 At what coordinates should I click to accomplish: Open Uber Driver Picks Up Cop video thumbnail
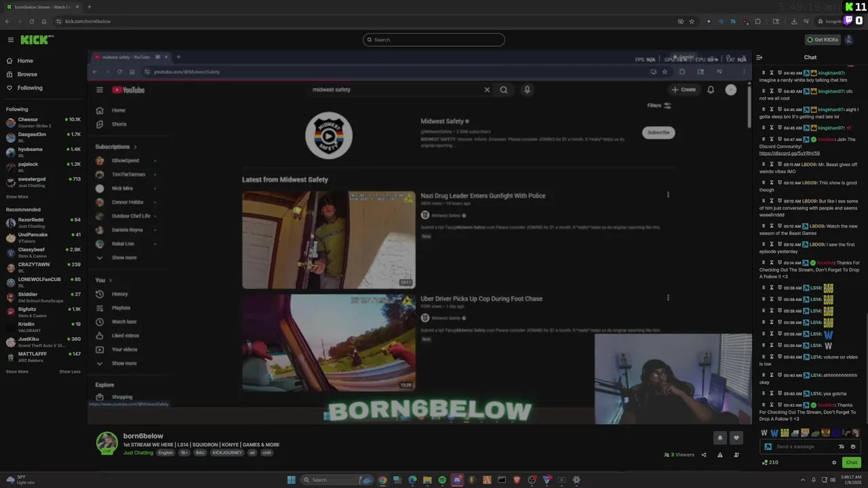329,342
